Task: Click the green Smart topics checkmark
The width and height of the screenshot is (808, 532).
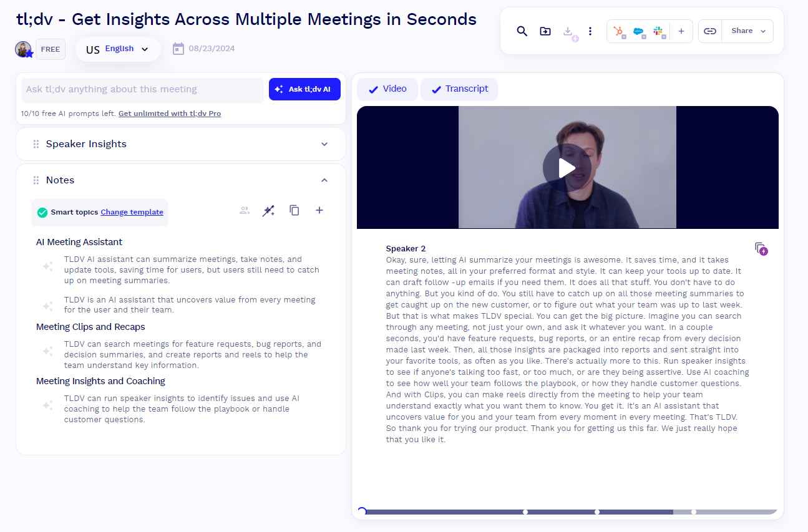Action: 42,213
